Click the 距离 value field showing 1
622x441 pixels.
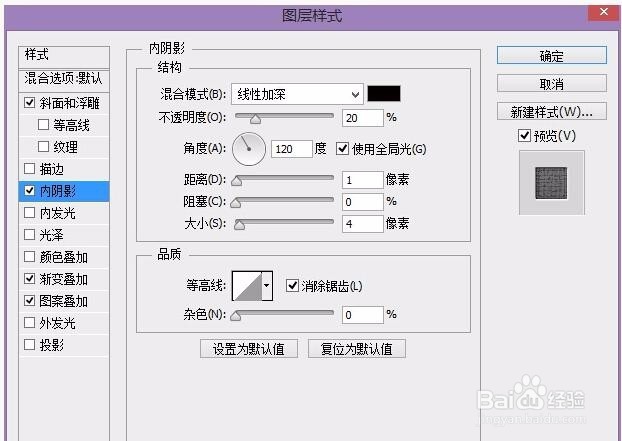[x=363, y=180]
